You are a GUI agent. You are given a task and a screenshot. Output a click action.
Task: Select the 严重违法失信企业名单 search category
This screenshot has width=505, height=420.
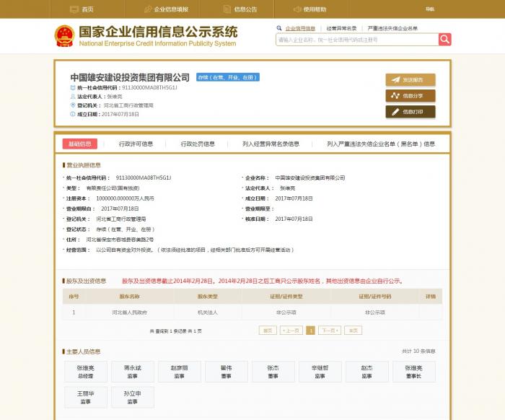(392, 28)
